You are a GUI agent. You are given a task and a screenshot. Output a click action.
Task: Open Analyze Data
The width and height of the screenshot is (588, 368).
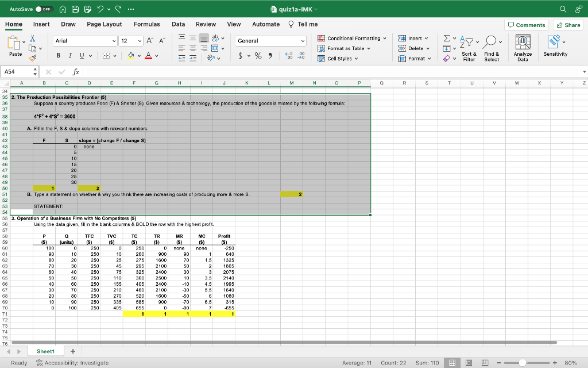522,47
